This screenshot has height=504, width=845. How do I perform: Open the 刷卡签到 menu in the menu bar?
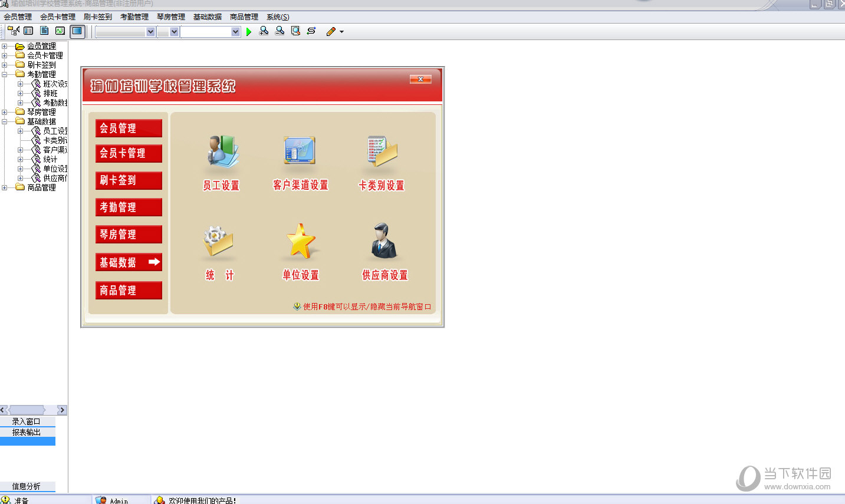(98, 17)
